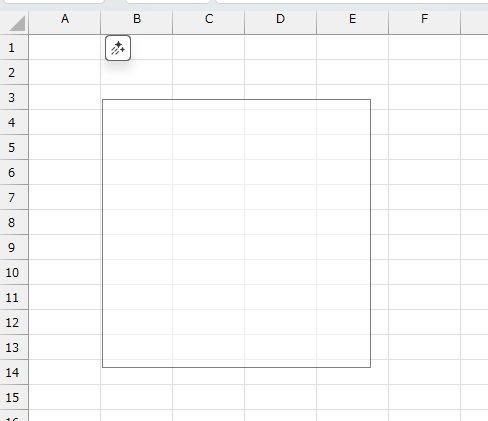Image resolution: width=488 pixels, height=421 pixels.
Task: Click cell A7
Action: pyautogui.click(x=65, y=197)
